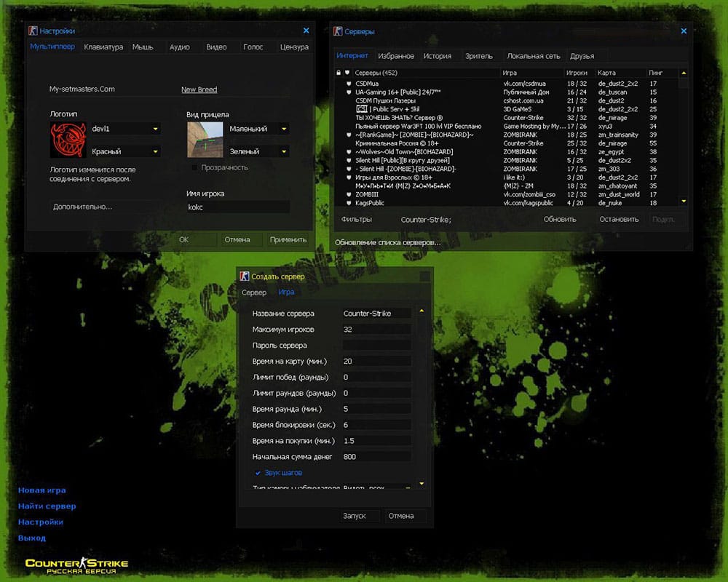
Task: Sort servers by the shield anti-cheat column icon
Action: click(x=347, y=73)
